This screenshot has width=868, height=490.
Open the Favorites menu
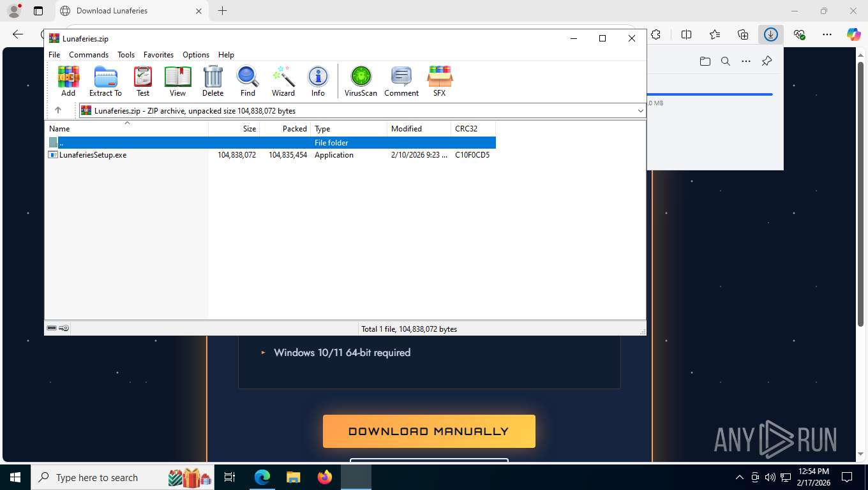(158, 55)
